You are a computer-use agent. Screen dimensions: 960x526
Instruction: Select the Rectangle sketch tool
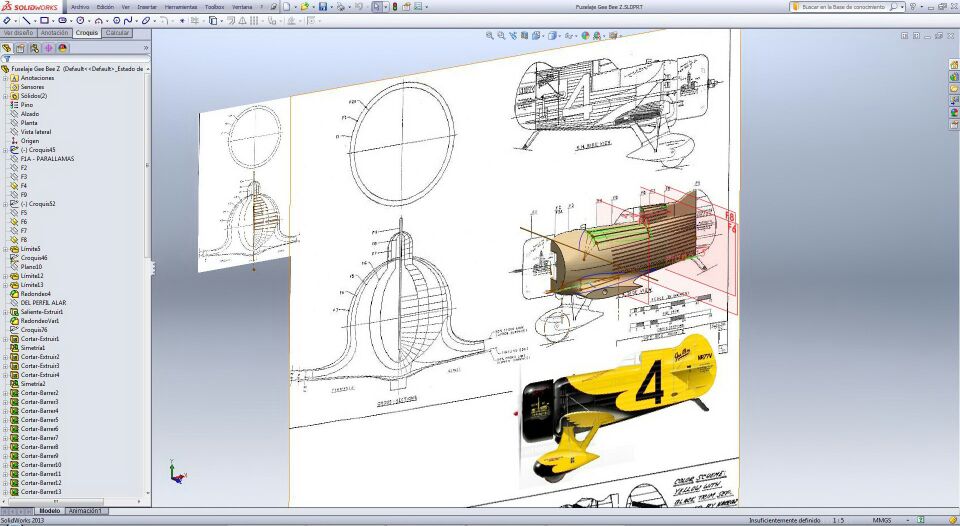click(x=44, y=20)
